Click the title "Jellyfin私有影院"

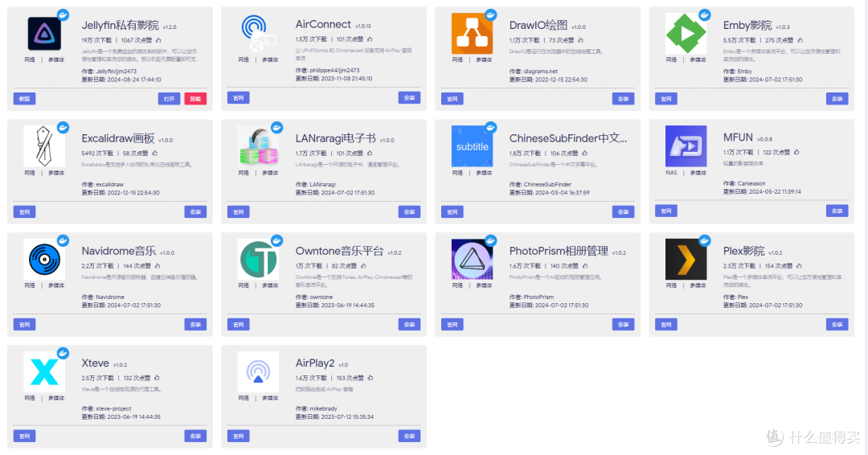pyautogui.click(x=120, y=26)
